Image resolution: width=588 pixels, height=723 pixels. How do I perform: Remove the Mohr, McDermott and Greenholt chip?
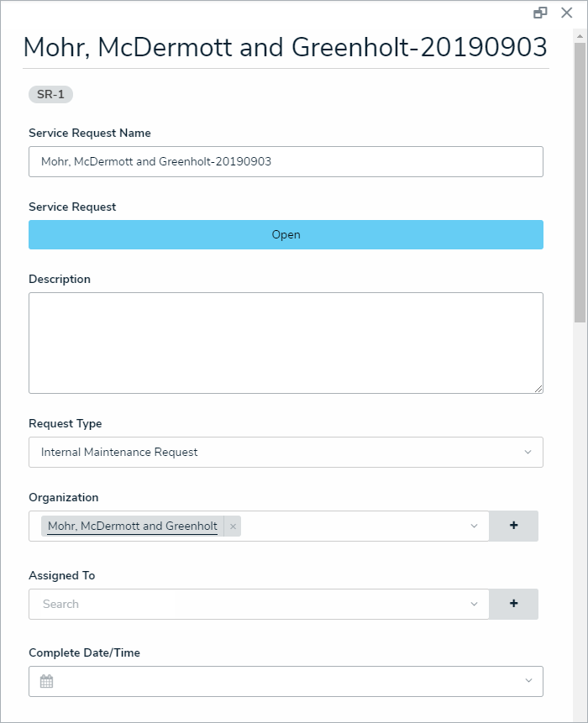(x=233, y=527)
